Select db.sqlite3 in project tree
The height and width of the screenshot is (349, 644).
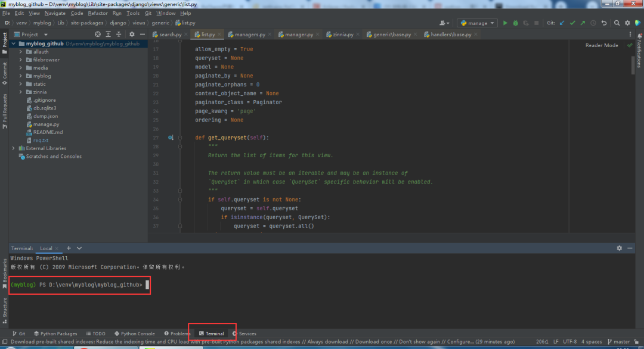coord(45,108)
